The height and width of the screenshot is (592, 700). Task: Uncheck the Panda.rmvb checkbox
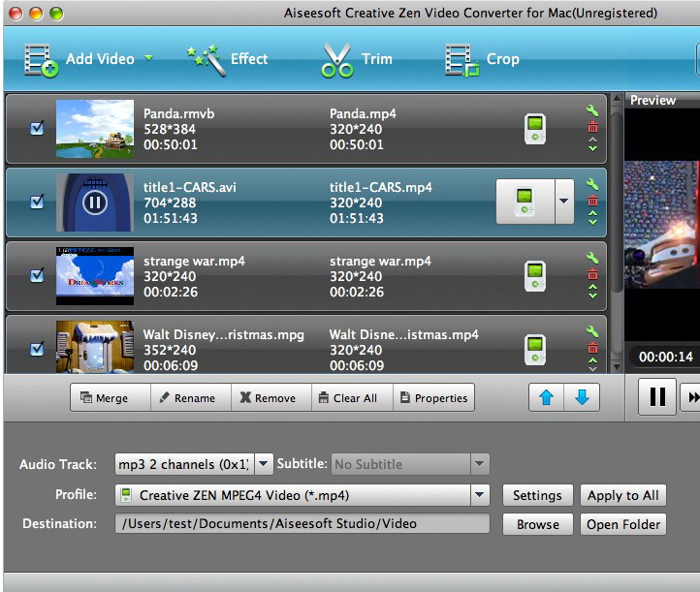click(x=37, y=129)
